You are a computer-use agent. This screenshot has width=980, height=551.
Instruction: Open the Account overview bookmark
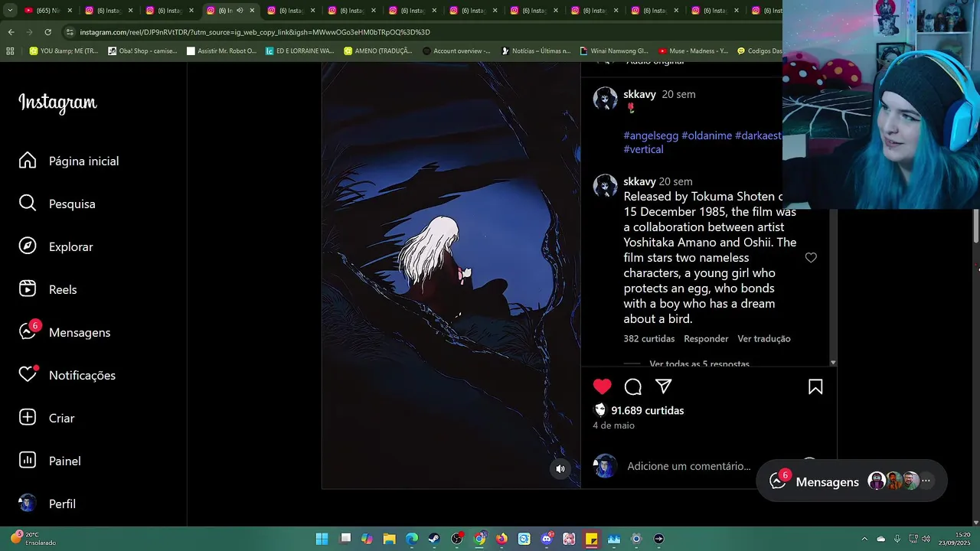[457, 51]
